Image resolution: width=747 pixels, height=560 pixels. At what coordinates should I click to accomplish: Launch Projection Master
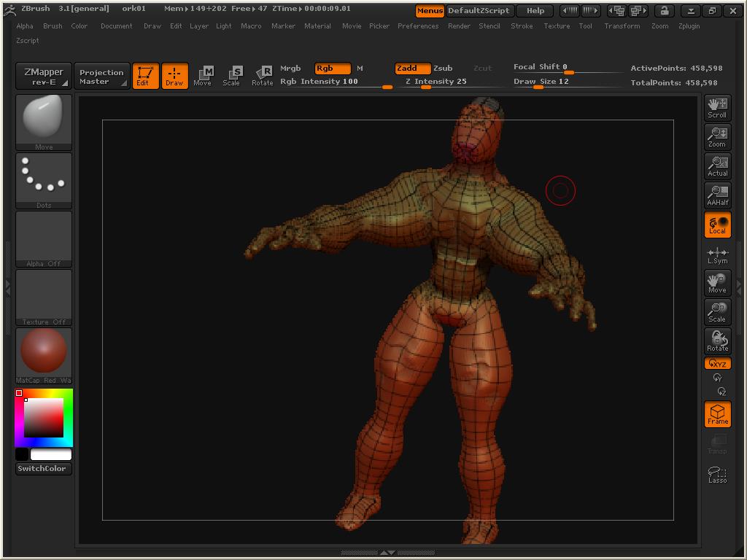(x=102, y=76)
